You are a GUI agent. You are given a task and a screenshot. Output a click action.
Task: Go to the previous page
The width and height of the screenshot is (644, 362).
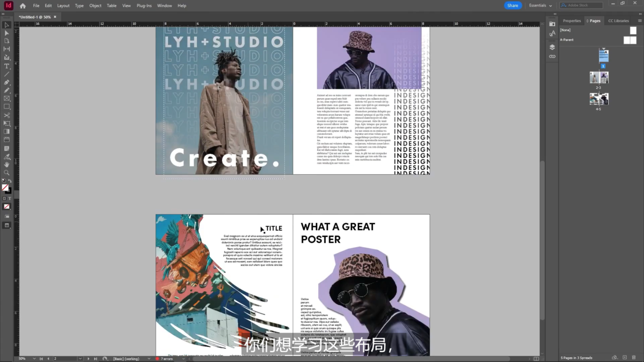(x=48, y=358)
